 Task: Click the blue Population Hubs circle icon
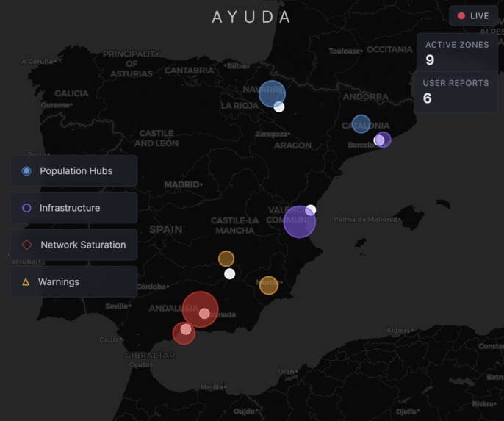tap(26, 171)
